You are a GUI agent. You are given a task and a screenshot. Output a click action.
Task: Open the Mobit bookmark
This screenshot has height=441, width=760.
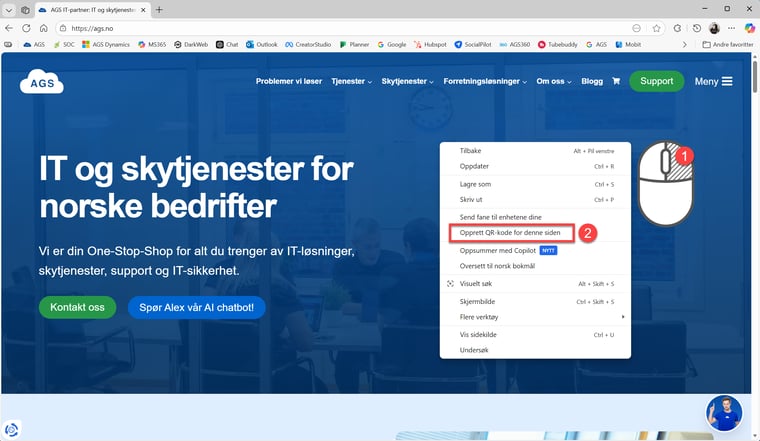(x=628, y=44)
